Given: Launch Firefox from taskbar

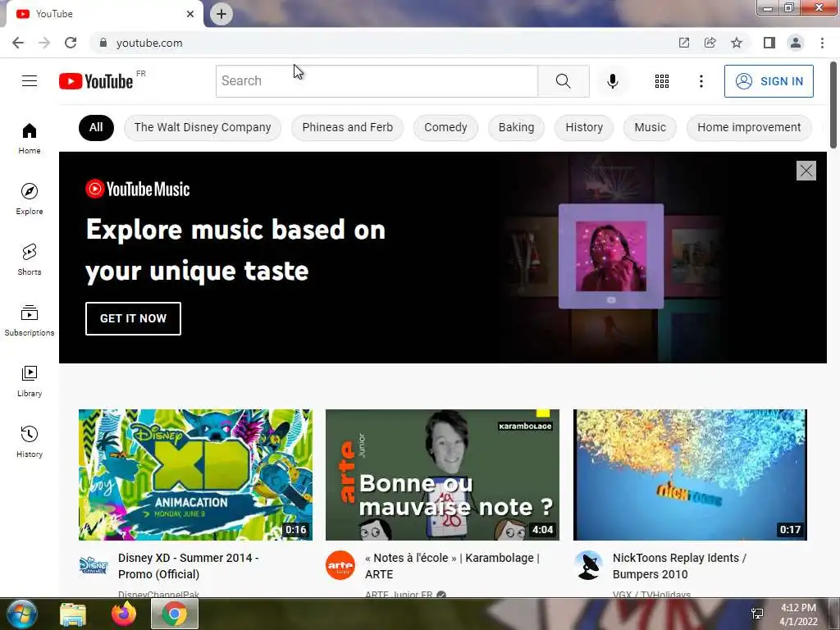Looking at the screenshot, I should 124,614.
